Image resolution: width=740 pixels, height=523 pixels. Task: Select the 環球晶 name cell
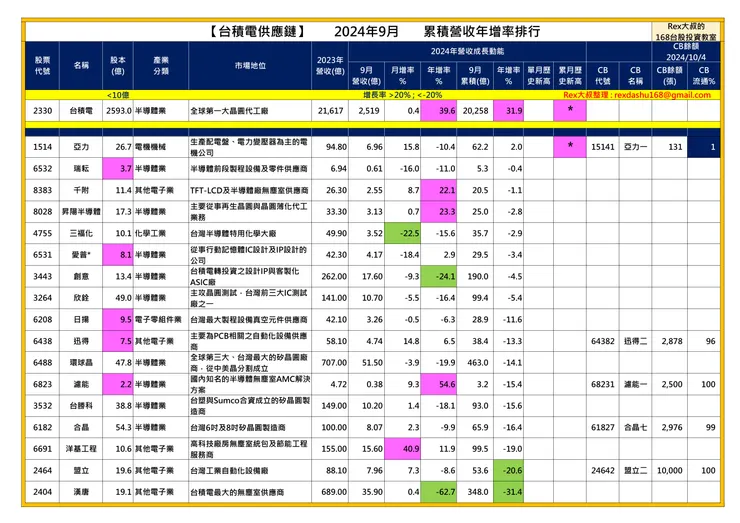coord(81,363)
